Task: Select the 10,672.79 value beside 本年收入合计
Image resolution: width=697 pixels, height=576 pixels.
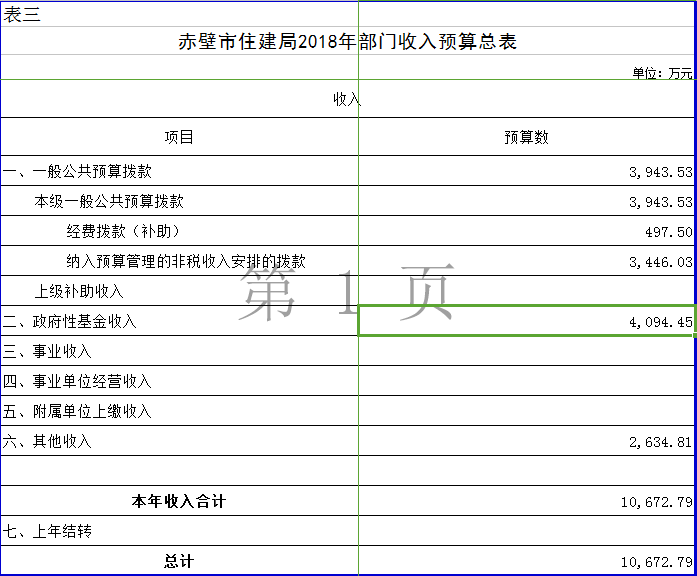Action: (x=657, y=502)
